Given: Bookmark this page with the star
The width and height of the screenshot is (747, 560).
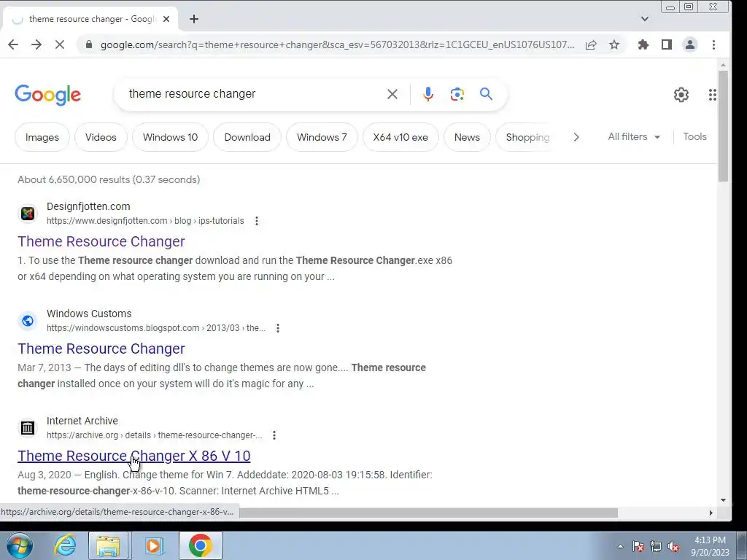Looking at the screenshot, I should click(614, 44).
